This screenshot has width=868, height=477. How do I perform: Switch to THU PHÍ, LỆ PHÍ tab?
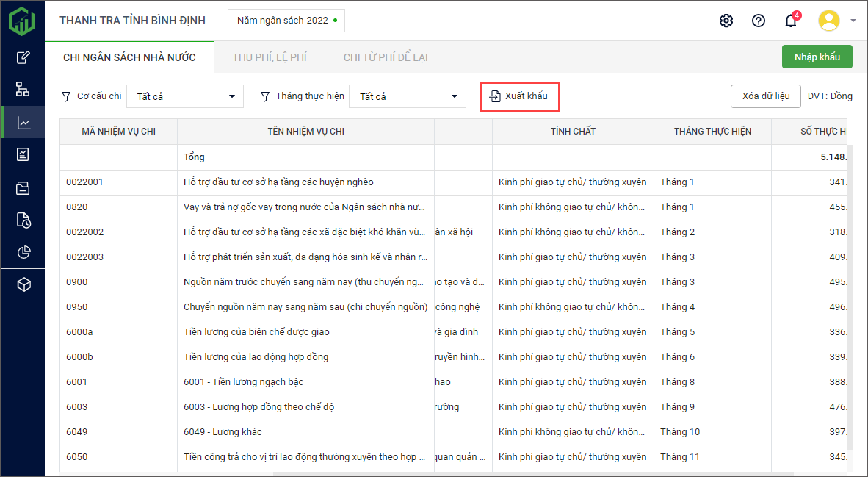tap(270, 57)
